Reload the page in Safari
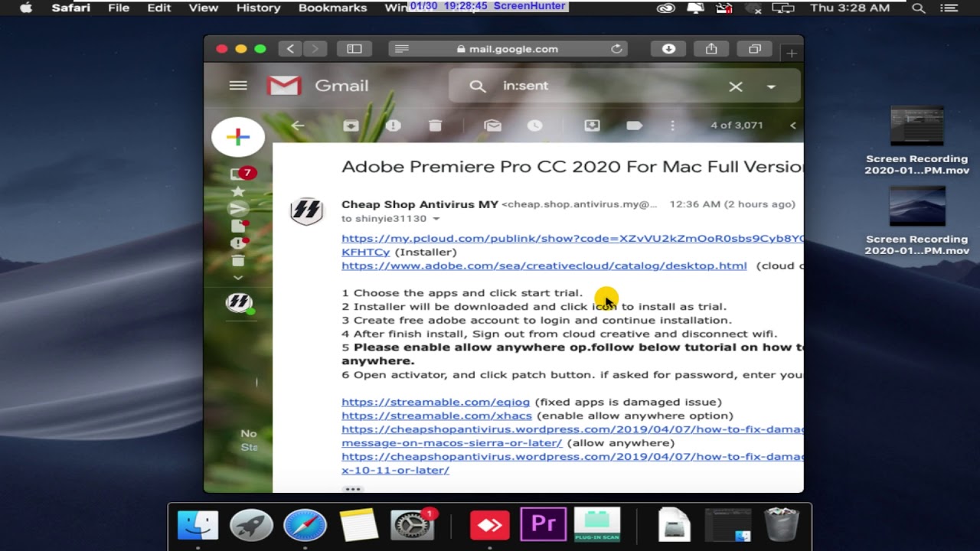This screenshot has width=980, height=551. click(x=616, y=49)
